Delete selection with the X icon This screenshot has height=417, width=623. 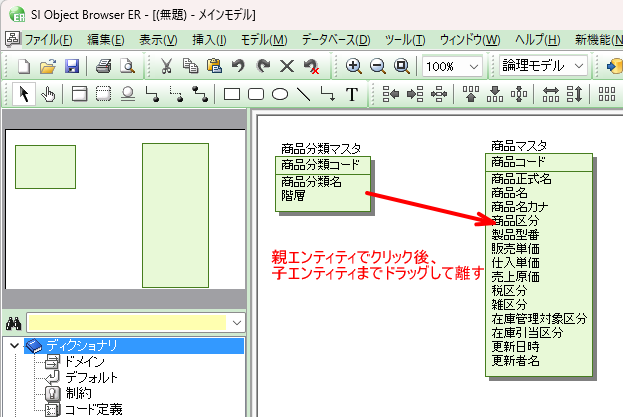click(286, 66)
